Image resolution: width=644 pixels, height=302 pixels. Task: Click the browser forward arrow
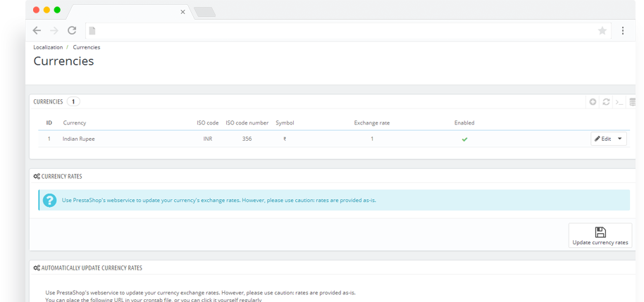[x=54, y=30]
